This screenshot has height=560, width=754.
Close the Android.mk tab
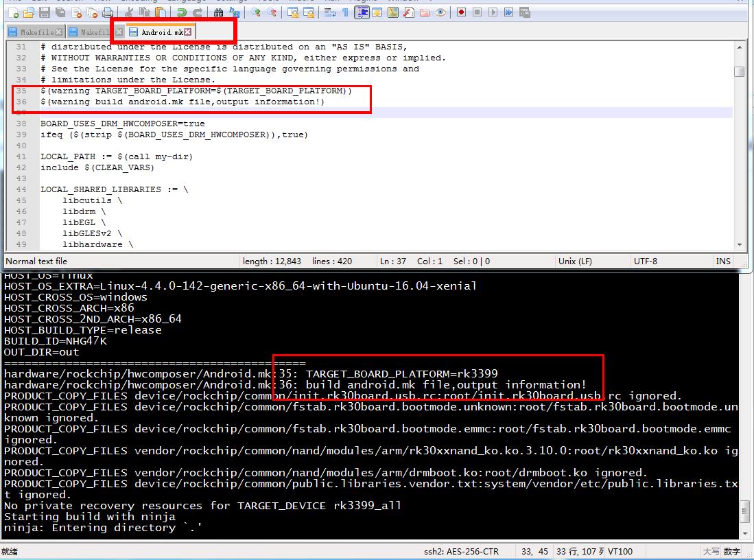(x=187, y=32)
